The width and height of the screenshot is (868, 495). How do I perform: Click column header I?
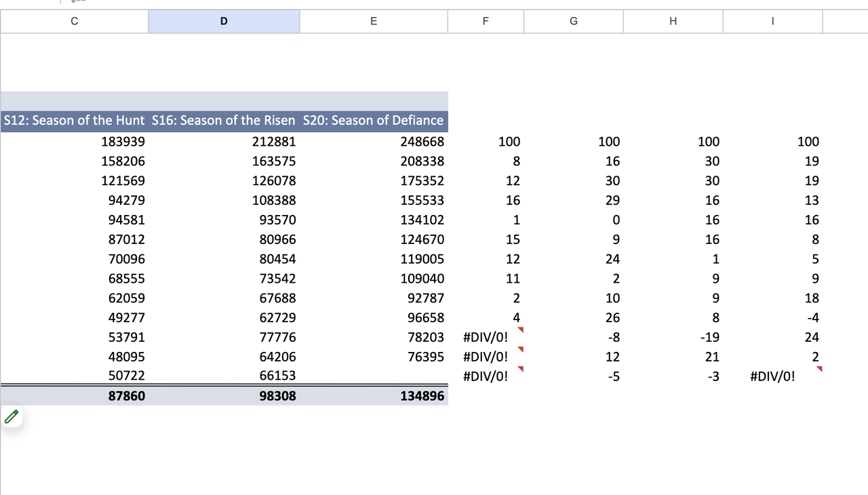772,21
